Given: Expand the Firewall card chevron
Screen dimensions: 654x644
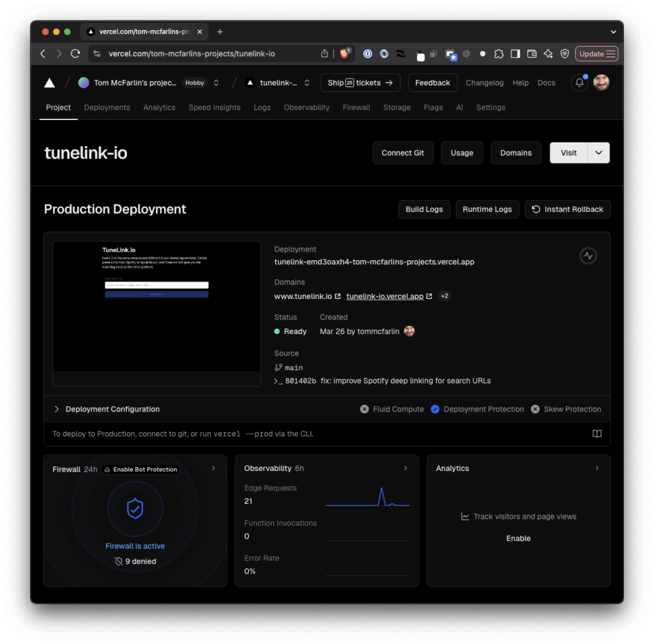Looking at the screenshot, I should click(213, 468).
